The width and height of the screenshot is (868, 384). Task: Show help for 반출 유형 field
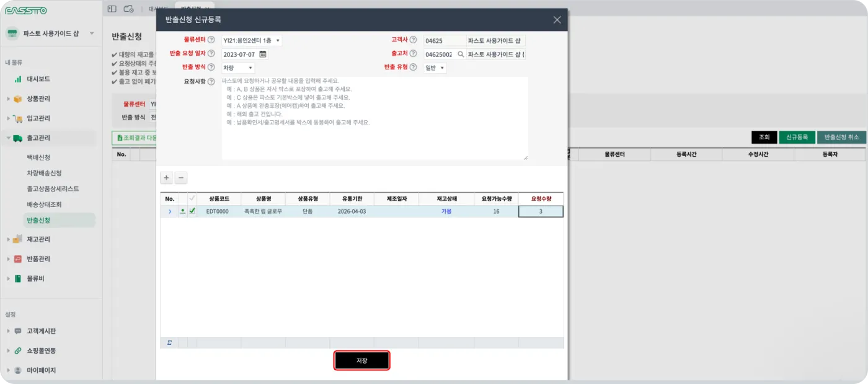coord(414,68)
